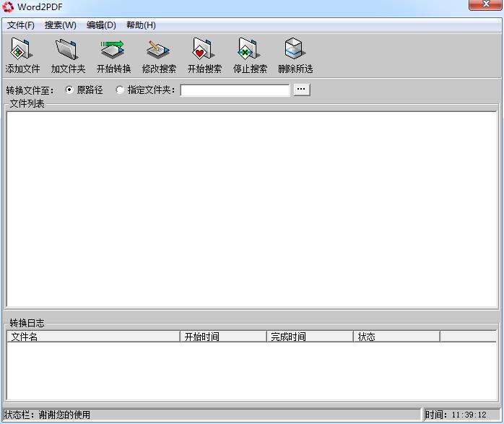Click the 开始时间 column header
504x424 pixels.
[223, 337]
